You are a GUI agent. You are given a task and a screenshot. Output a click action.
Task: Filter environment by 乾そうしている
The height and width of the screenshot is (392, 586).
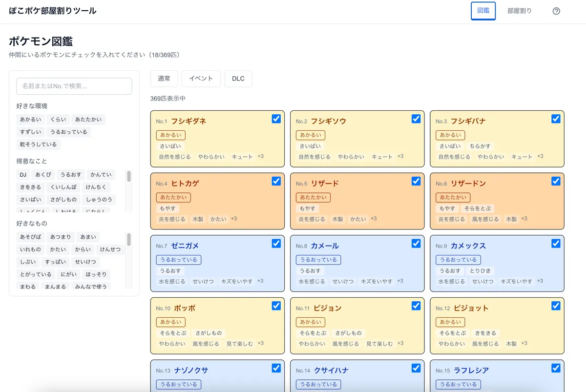click(38, 144)
